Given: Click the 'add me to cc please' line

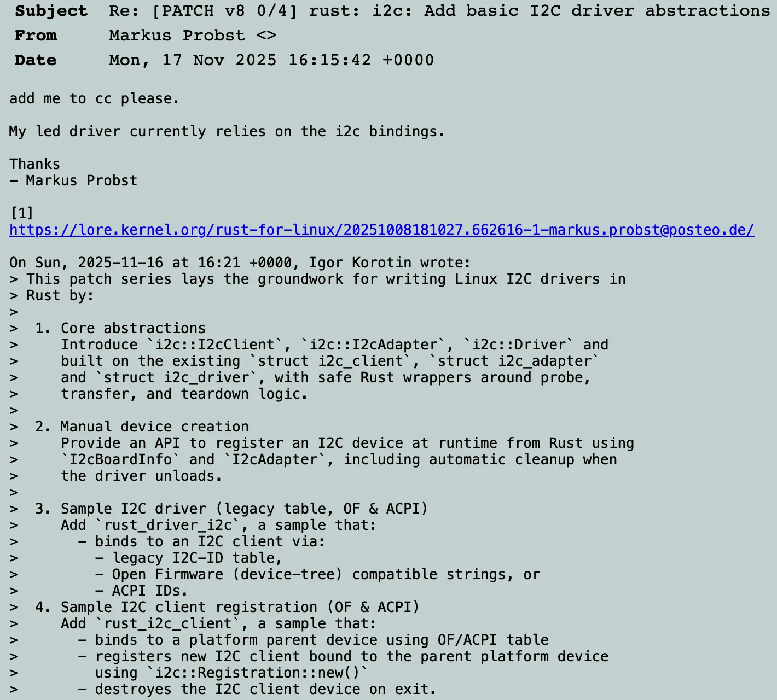Looking at the screenshot, I should coord(94,98).
